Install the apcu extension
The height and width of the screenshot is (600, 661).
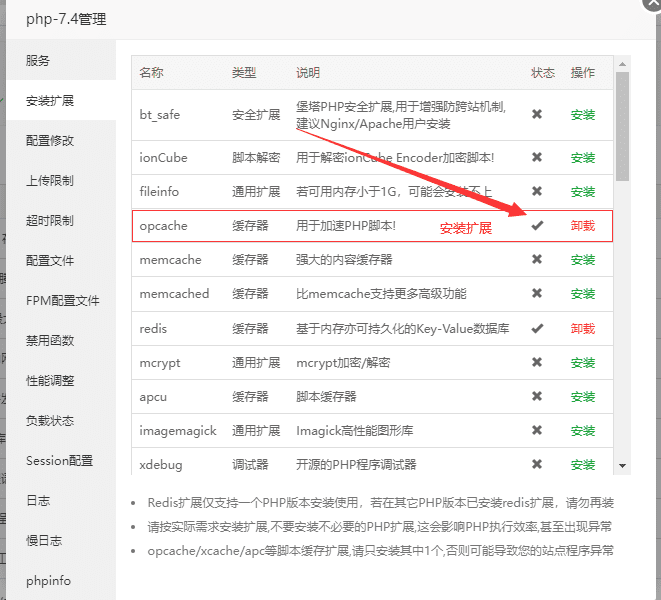(583, 397)
